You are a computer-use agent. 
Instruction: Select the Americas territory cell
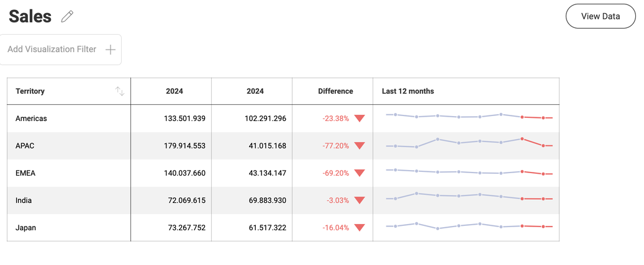click(69, 119)
